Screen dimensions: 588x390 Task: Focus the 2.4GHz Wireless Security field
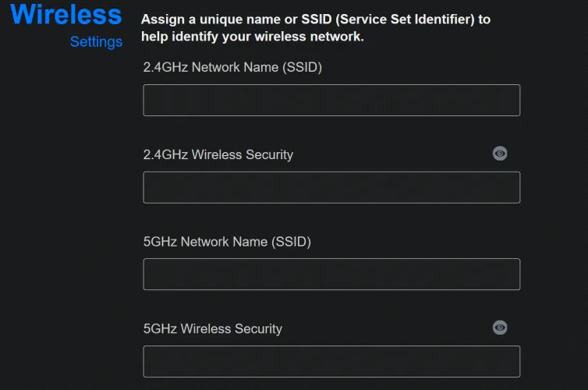pos(331,187)
